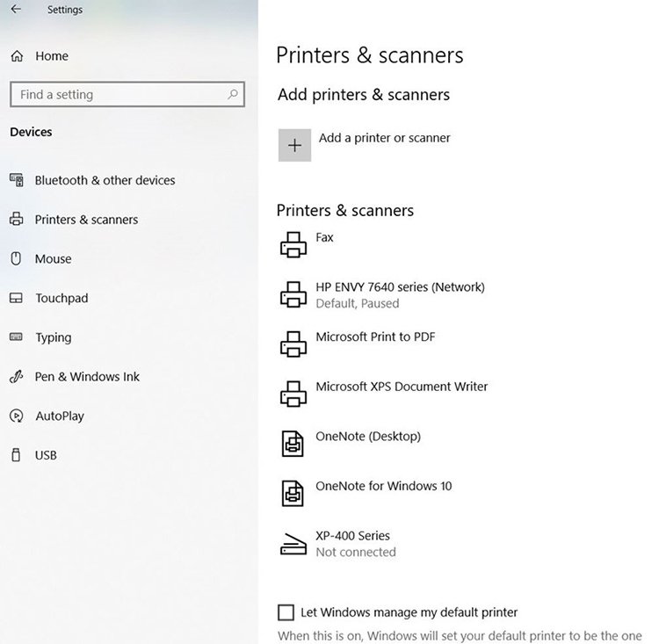Select Pen & Windows Ink section

click(87, 377)
